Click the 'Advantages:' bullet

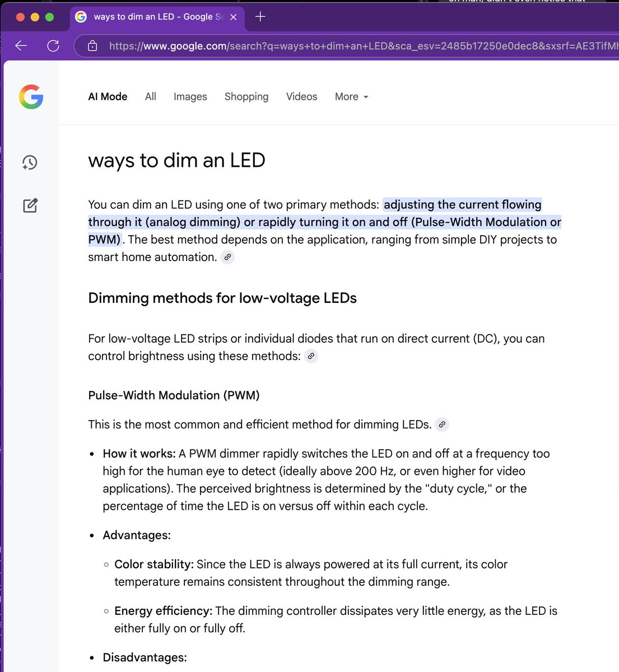point(137,535)
